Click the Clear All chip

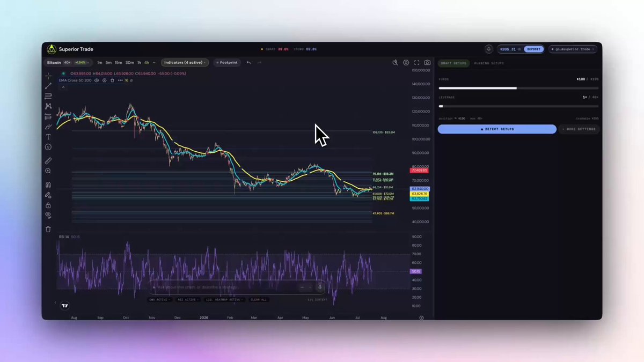pyautogui.click(x=258, y=299)
